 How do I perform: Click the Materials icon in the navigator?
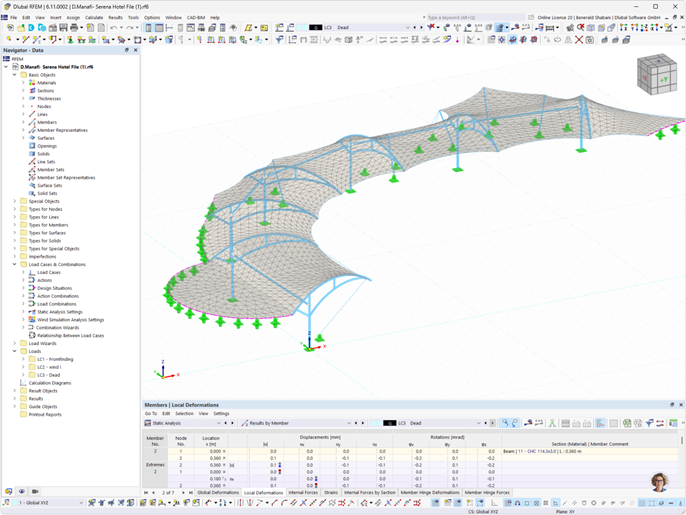32,83
